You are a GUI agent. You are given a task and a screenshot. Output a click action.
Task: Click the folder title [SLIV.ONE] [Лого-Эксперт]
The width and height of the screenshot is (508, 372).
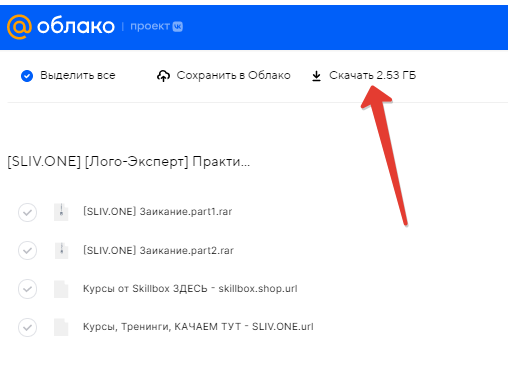click(x=129, y=162)
